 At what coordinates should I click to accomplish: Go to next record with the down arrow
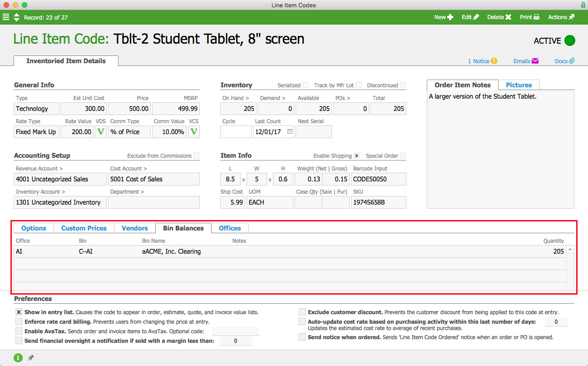click(x=17, y=20)
